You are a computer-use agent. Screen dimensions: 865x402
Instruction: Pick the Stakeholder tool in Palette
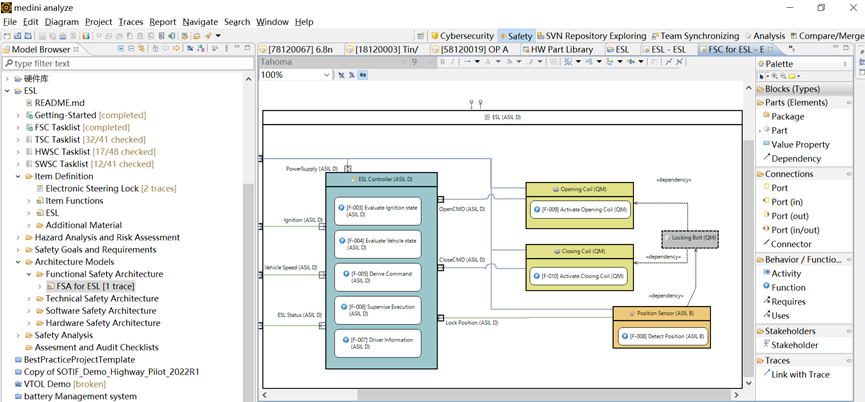[x=791, y=345]
